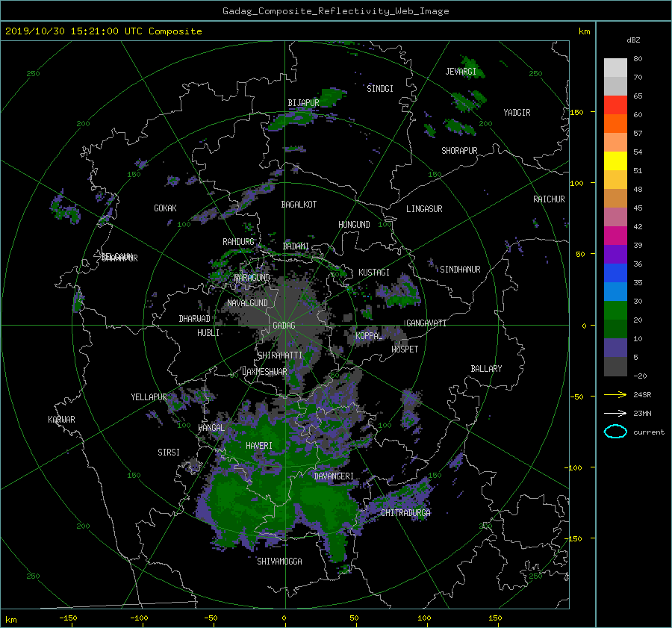
Task: Click the GANGAVATI city label
Action: [x=426, y=323]
